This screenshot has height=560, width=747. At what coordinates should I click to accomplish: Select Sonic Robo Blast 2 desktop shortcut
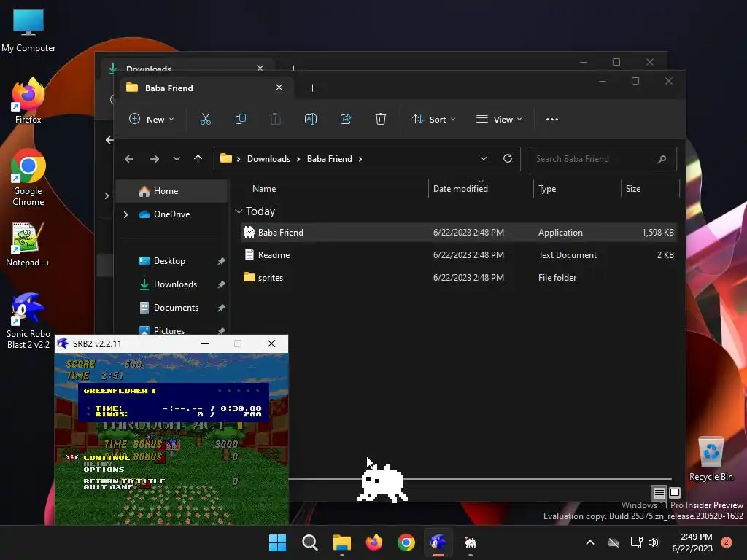click(28, 321)
